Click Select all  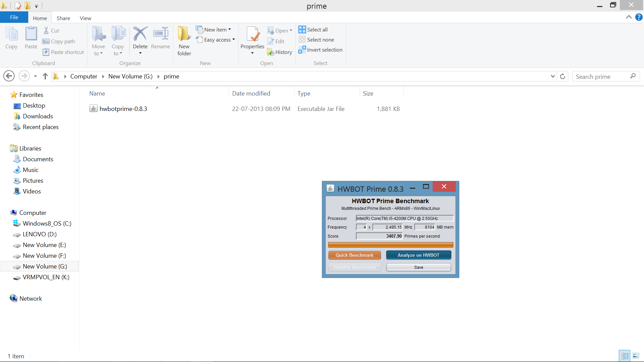[x=313, y=29]
